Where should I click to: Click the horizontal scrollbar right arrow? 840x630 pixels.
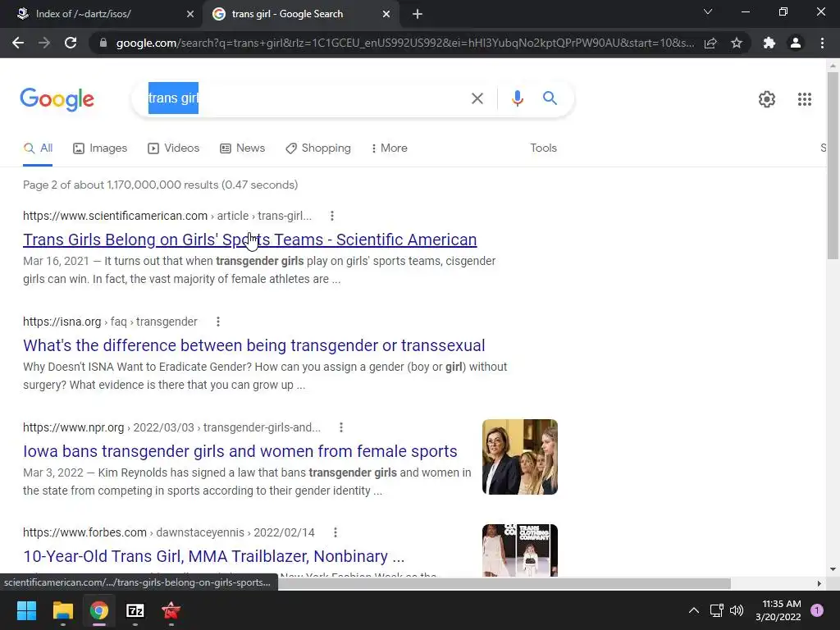(819, 583)
